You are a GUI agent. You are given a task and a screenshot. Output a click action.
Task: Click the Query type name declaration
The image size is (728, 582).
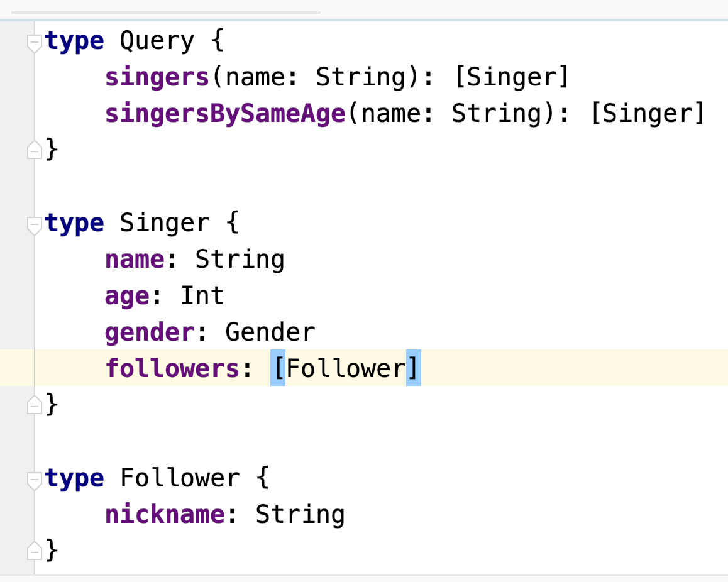point(157,41)
